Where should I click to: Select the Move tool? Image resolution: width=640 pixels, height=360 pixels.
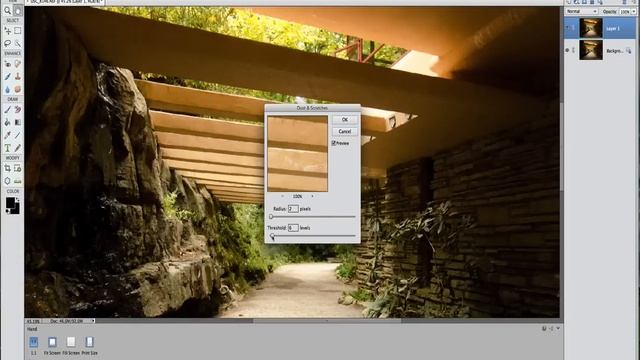7,31
